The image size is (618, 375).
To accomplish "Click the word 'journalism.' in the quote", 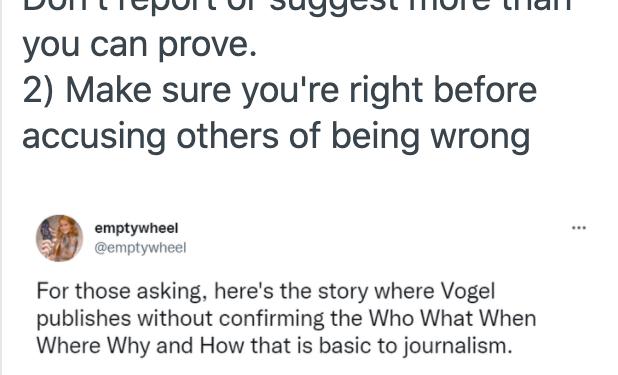I will click(457, 346).
